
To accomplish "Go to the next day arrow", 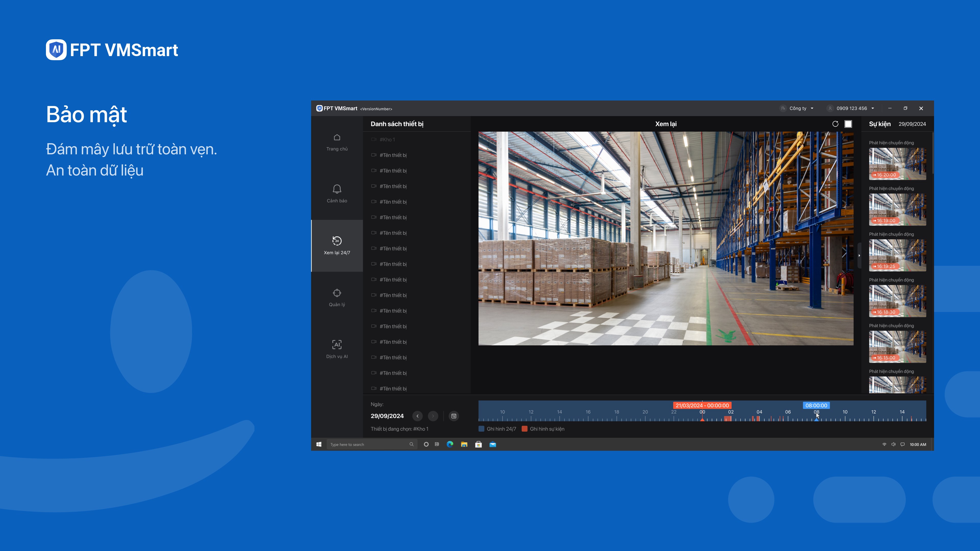I will pyautogui.click(x=433, y=416).
